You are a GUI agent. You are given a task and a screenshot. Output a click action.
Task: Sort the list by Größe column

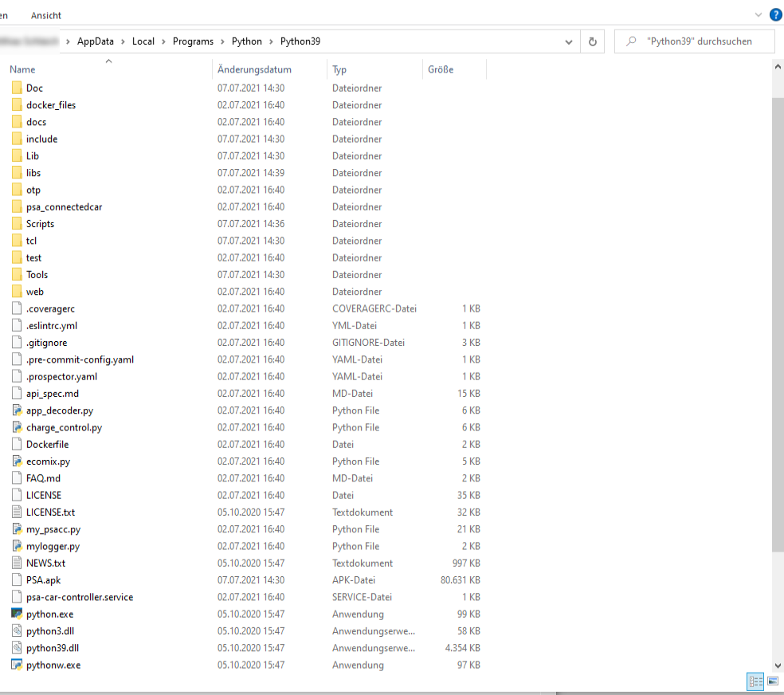[441, 69]
